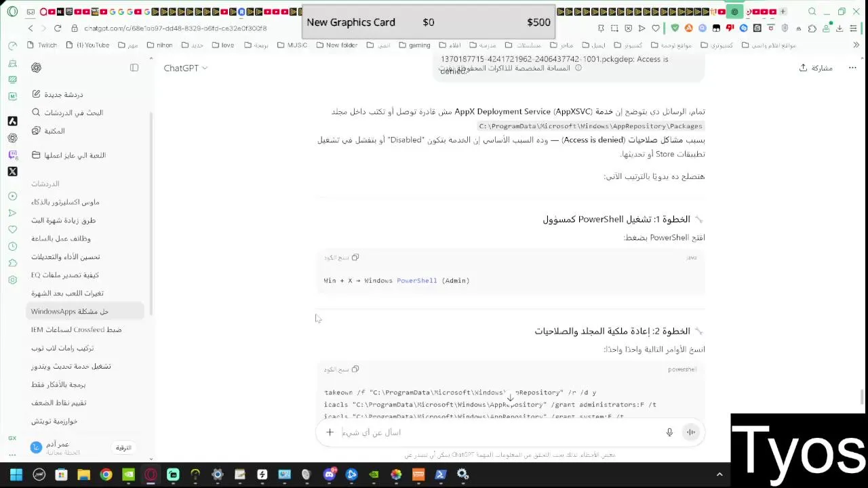868x488 pixels.
Task: Open the nihon bookmarks folder
Action: click(159, 45)
